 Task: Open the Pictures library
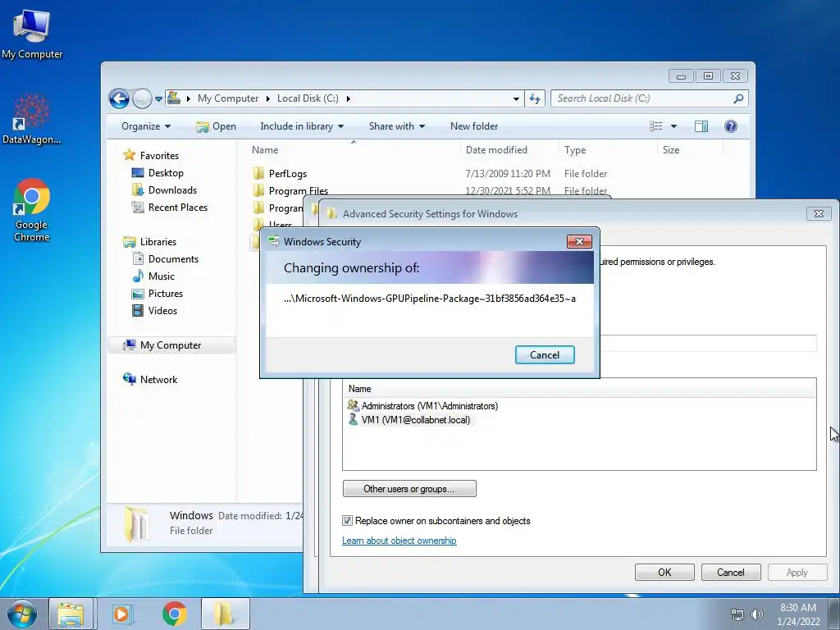click(x=166, y=294)
